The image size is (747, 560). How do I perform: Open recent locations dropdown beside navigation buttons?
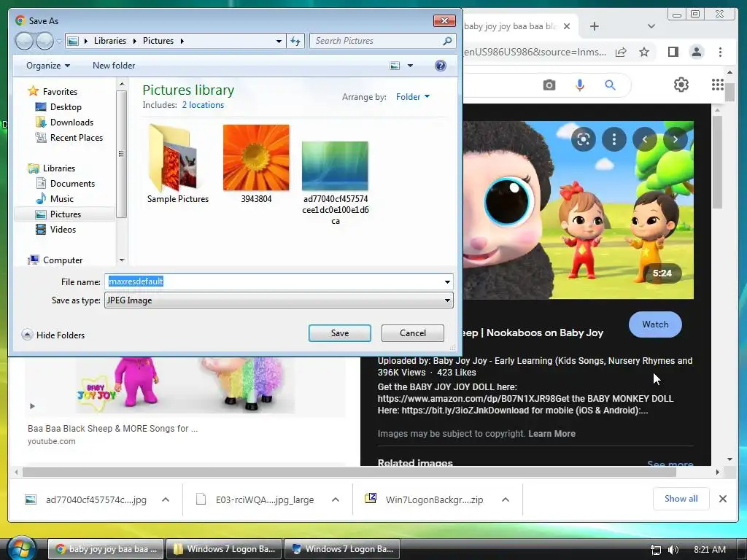tap(58, 42)
